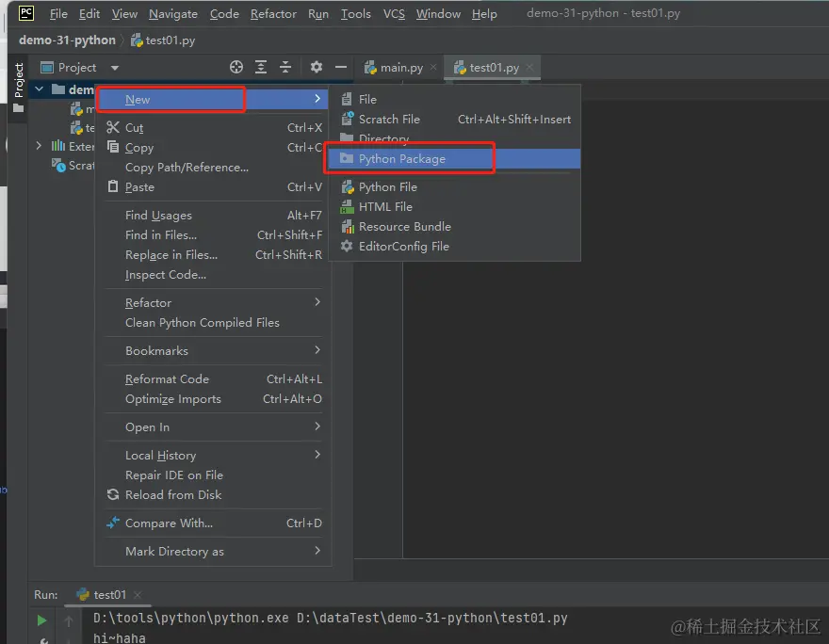This screenshot has width=829, height=644.
Task: Select Paste in context menu
Action: [214, 187]
